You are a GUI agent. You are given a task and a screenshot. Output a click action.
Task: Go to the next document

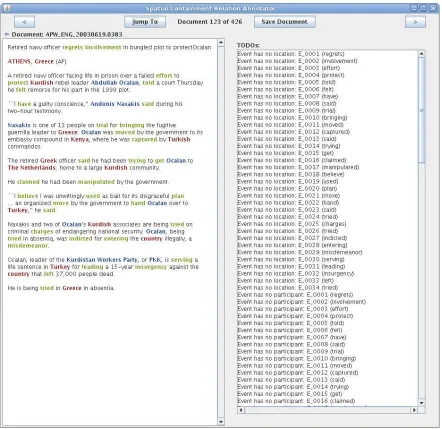(415, 22)
